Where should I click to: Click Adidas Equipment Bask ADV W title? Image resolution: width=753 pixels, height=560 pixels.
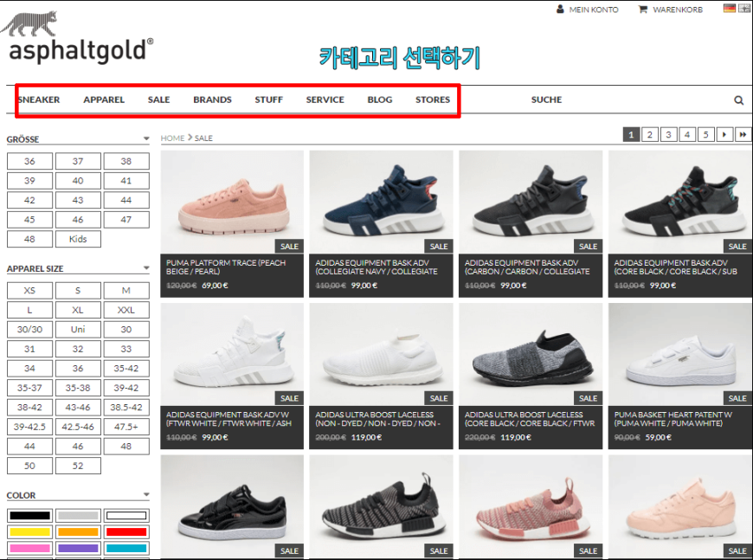pos(228,419)
